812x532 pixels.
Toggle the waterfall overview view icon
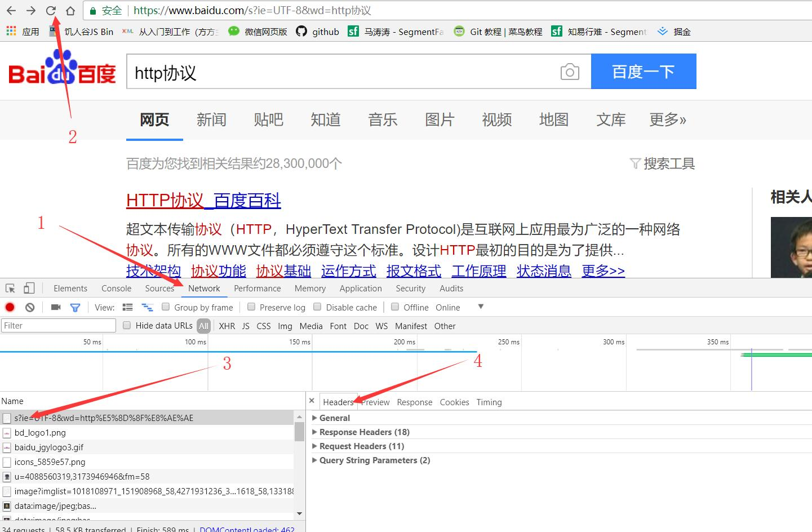coord(147,307)
